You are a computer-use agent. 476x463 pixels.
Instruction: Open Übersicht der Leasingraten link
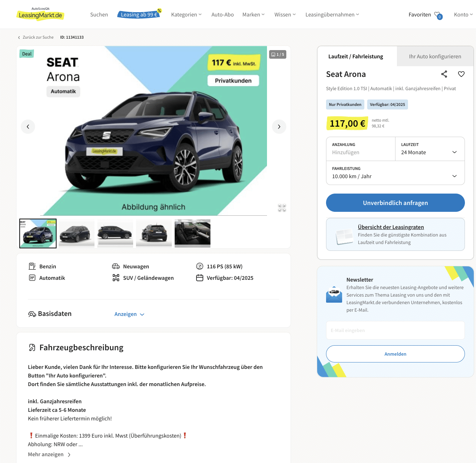pos(391,227)
